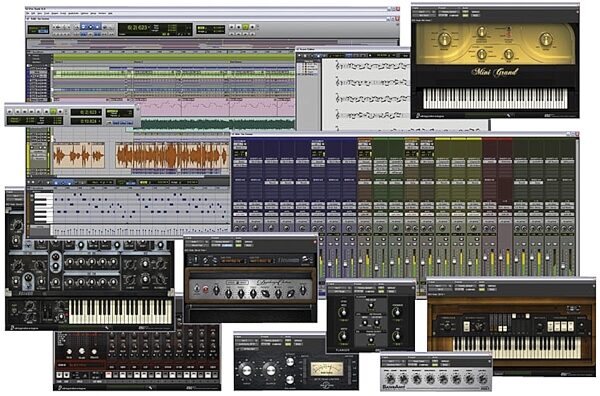
Task: Click the Universe overview strip above the tracks
Action: (x=212, y=44)
